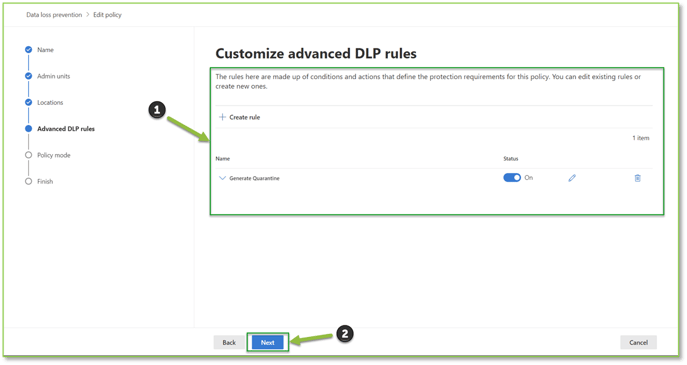Toggle the Generate Quarantine rule status off
Viewport: 687px width, 365px height.
512,177
